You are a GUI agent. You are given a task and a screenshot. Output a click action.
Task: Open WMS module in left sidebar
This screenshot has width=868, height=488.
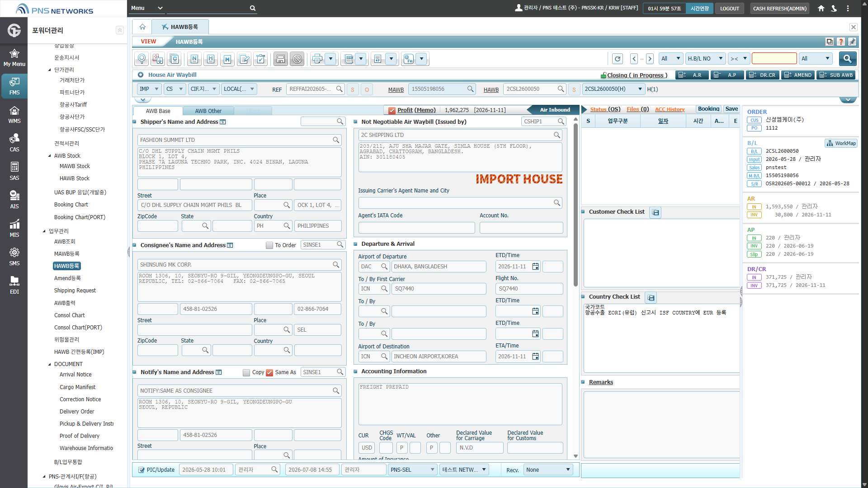click(14, 115)
